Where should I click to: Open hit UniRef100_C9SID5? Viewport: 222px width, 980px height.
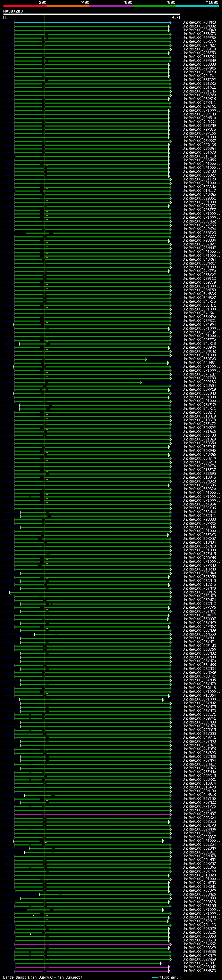199,906
